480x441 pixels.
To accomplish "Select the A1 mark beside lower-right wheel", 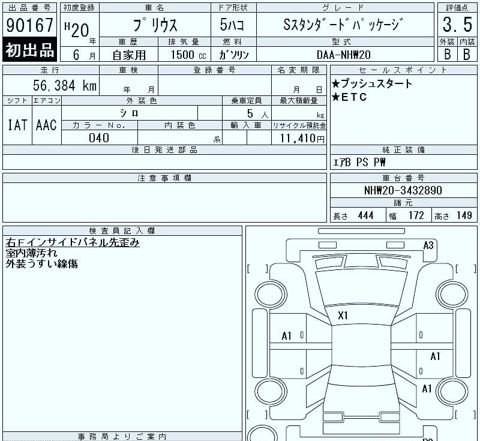I will [427, 389].
